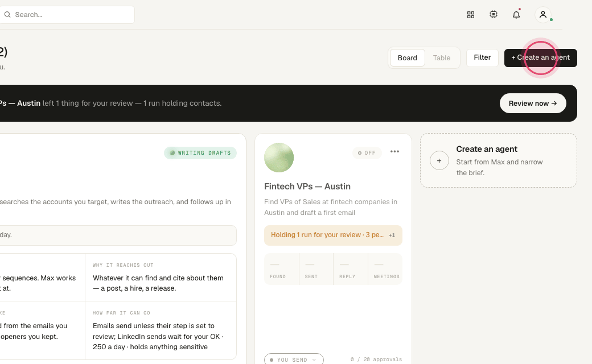Open notifications bell icon
Image resolution: width=592 pixels, height=364 pixels.
(516, 15)
